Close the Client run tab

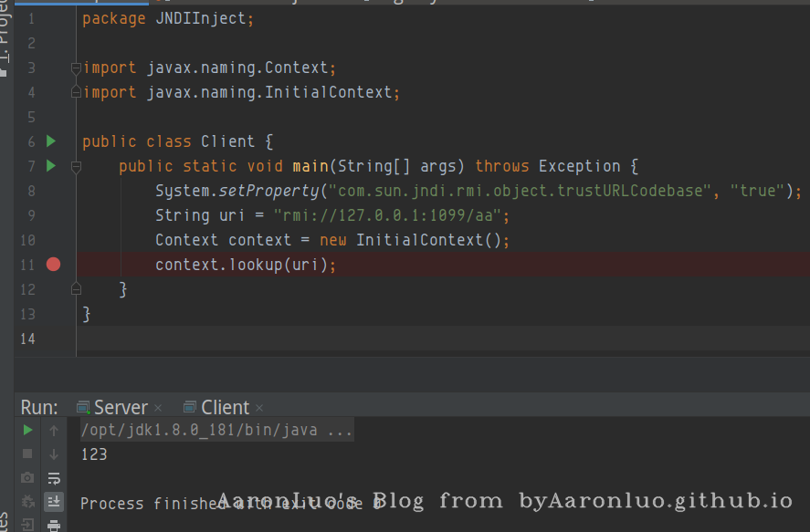click(x=258, y=409)
